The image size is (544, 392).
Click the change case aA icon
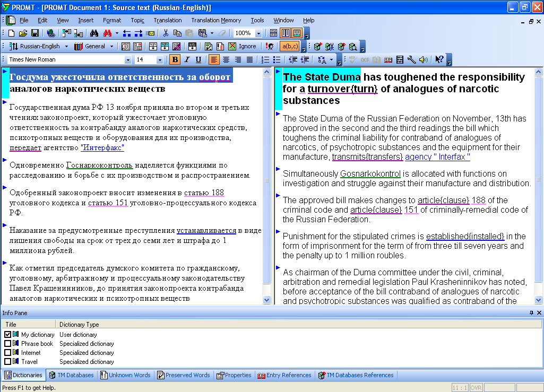click(x=322, y=59)
